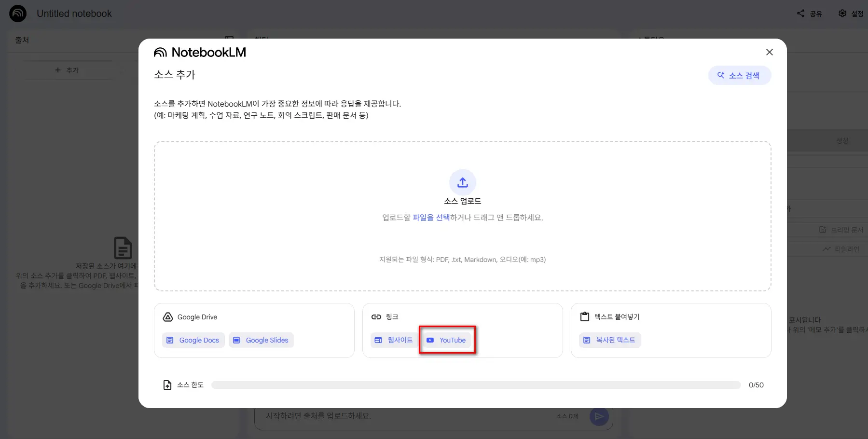
Task: Close the 소스 추가 dialog
Action: (769, 52)
